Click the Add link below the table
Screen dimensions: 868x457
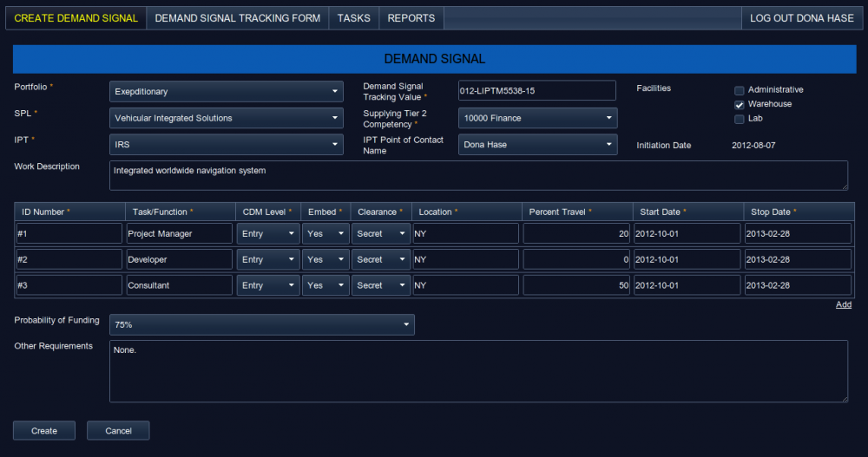(x=843, y=304)
